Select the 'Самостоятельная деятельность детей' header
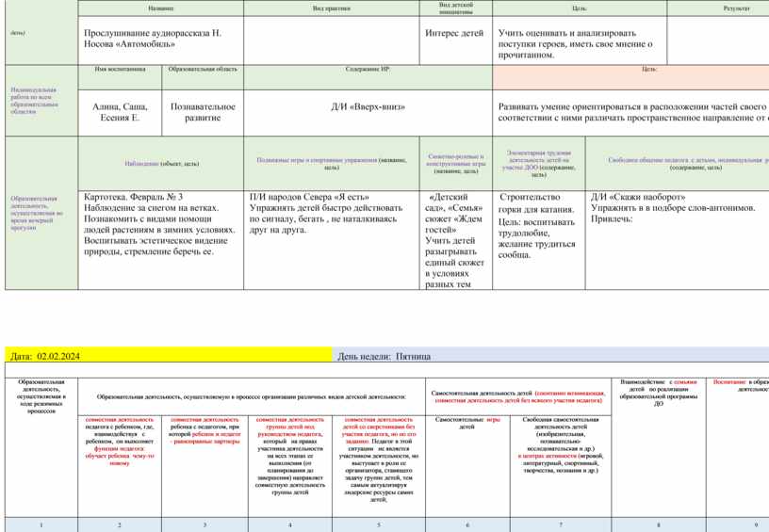 518,396
